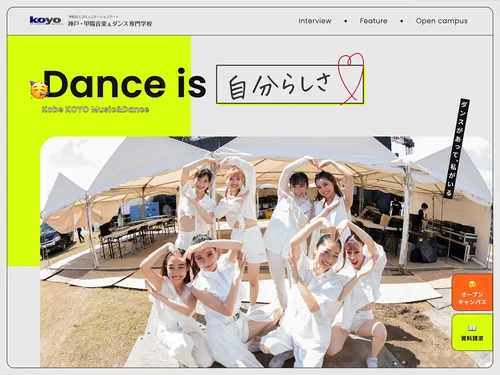Click the emoji icon on オープンキャンパス button
Screen dimensions: 500x375
tap(472, 284)
